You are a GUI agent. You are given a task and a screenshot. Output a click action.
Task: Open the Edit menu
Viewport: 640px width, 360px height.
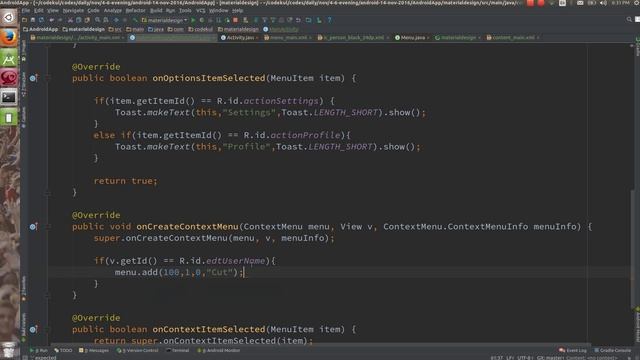(x=39, y=11)
